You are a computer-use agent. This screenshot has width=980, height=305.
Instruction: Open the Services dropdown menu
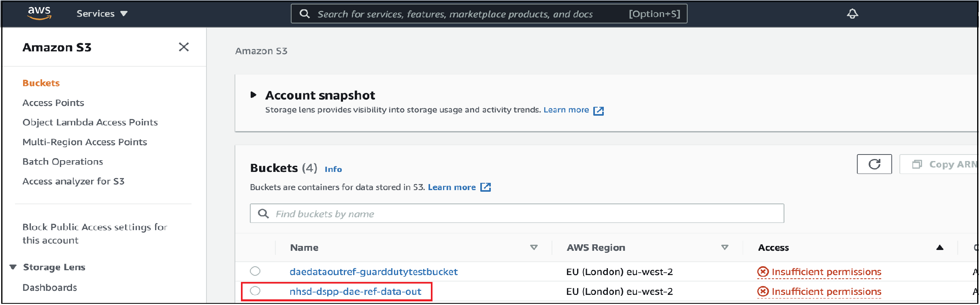(102, 14)
